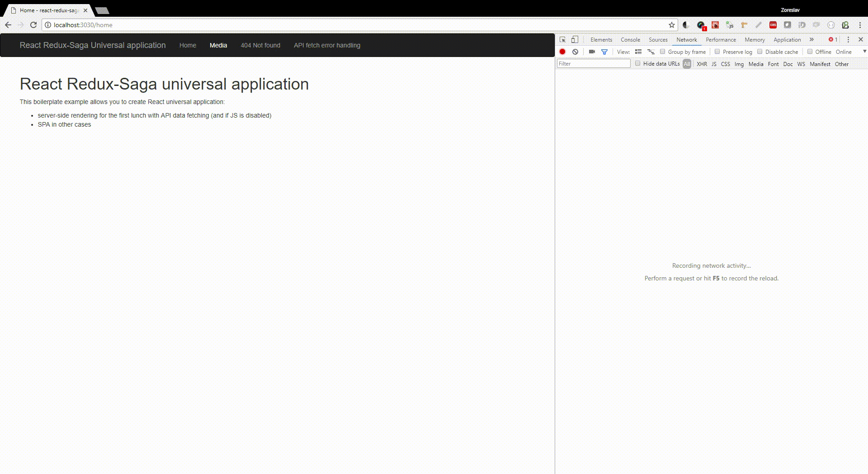Filter requests by Media type
The image size is (868, 474).
click(x=756, y=64)
